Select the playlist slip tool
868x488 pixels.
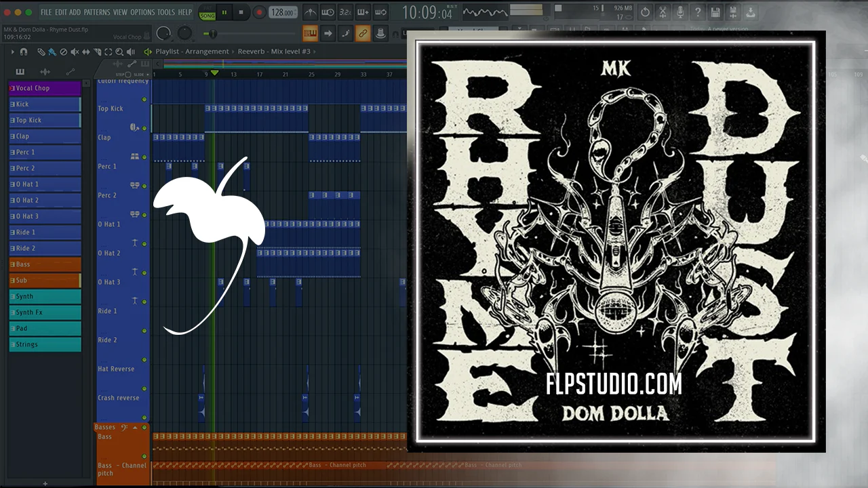pos(86,52)
